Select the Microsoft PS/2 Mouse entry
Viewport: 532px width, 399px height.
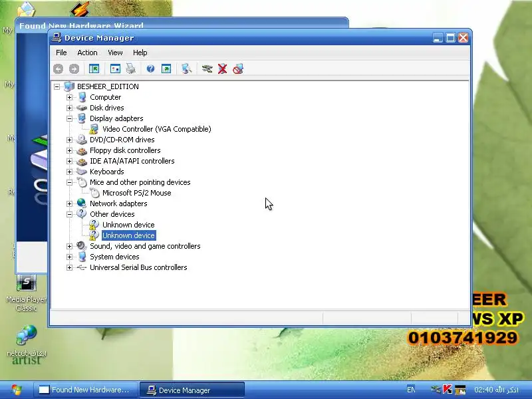(x=137, y=193)
